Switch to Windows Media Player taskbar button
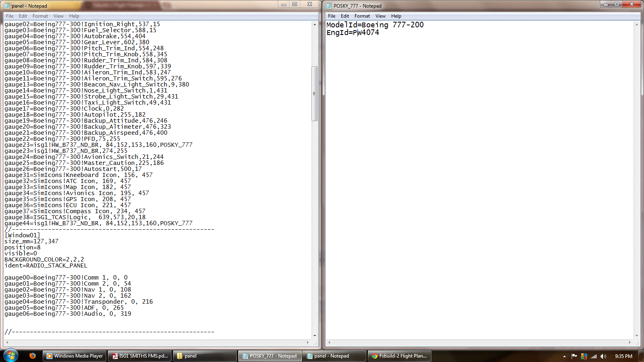The width and height of the screenshot is (644, 362). click(x=74, y=356)
